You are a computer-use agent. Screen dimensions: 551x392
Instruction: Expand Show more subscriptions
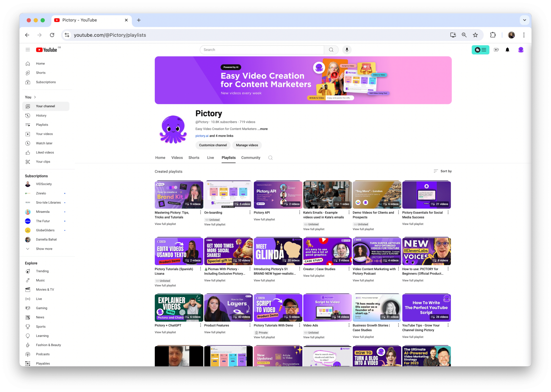tap(44, 249)
